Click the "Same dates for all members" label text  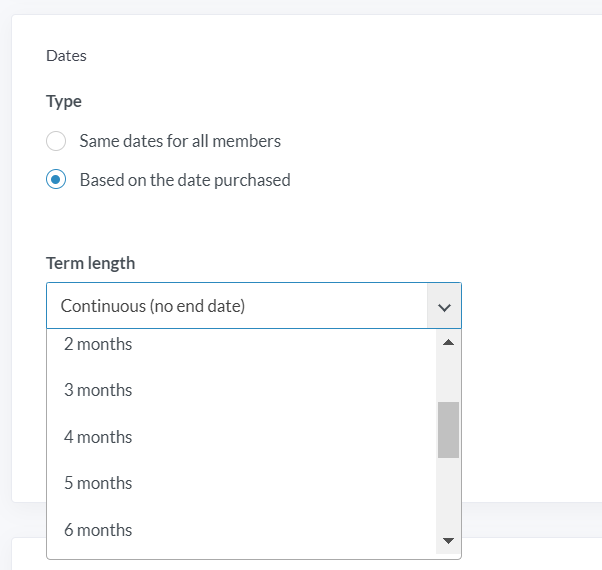(180, 141)
